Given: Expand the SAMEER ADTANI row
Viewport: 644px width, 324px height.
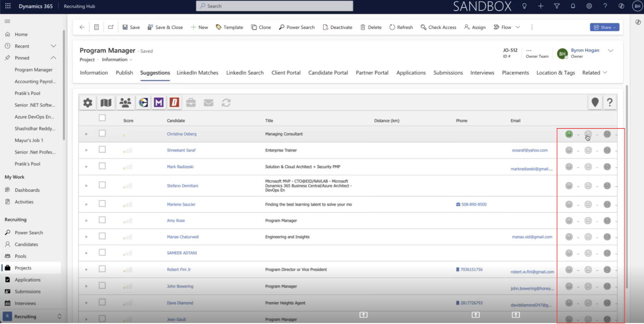Looking at the screenshot, I should (x=86, y=253).
